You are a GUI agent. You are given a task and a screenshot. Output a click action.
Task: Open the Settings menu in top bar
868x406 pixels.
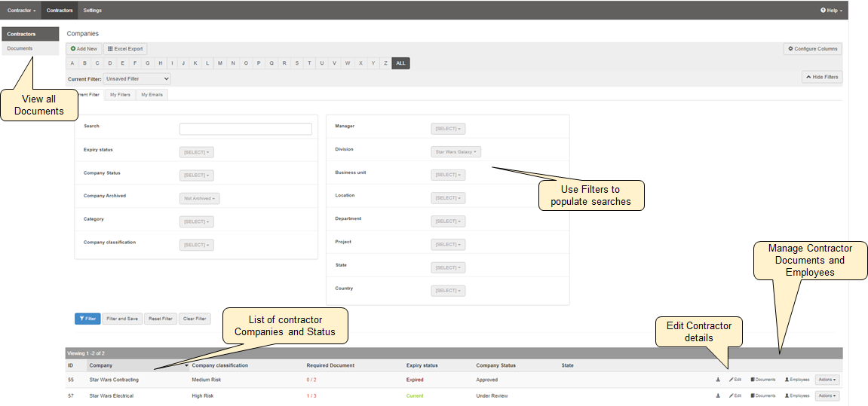92,11
